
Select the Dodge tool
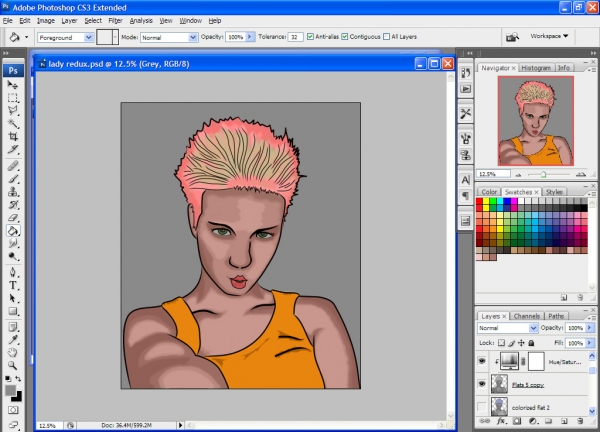pos(13,256)
